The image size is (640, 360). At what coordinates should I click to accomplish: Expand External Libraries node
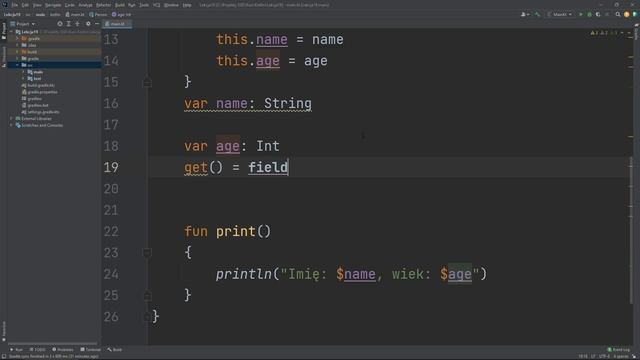[x=11, y=119]
